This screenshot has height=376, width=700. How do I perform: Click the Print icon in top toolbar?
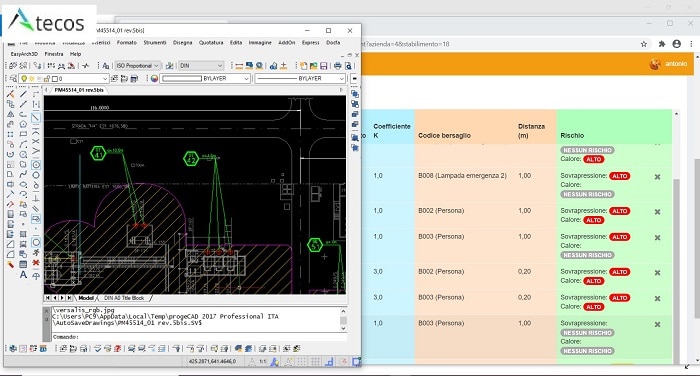tap(338, 66)
